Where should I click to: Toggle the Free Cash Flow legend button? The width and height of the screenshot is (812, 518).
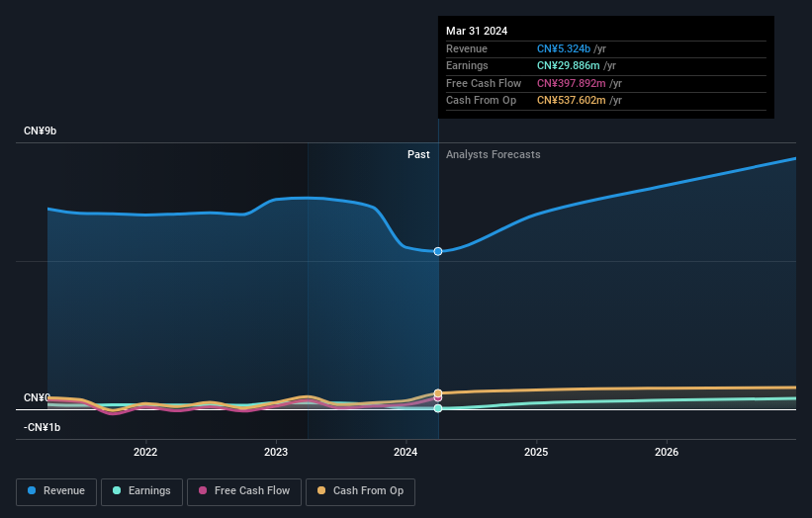click(244, 491)
